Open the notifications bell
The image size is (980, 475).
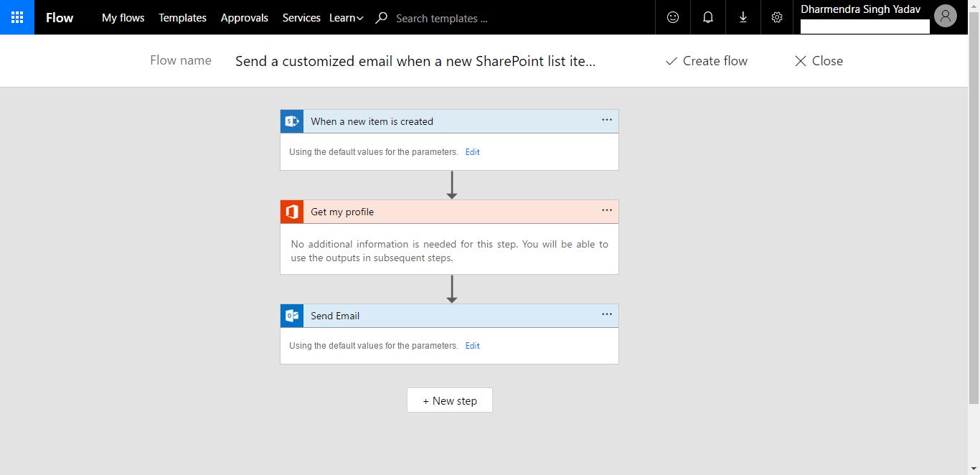pos(708,17)
